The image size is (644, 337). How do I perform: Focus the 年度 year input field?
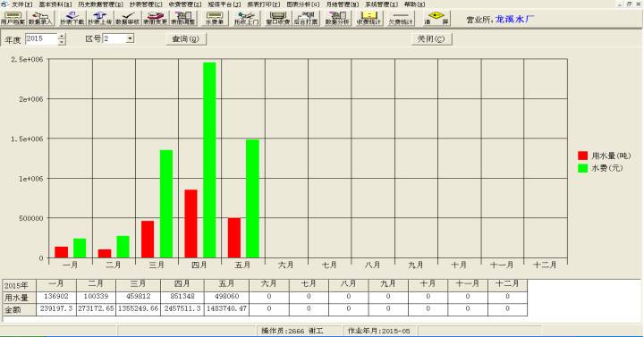(x=41, y=39)
